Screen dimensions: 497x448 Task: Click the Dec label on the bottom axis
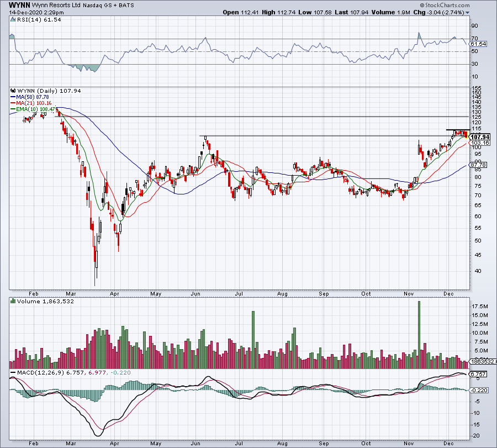[x=448, y=443]
